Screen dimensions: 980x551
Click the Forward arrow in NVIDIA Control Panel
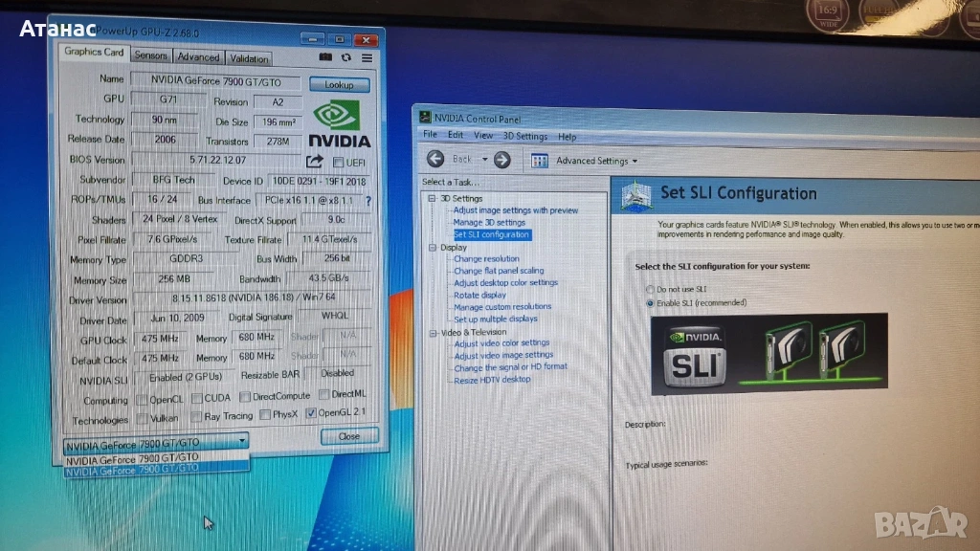click(x=501, y=160)
